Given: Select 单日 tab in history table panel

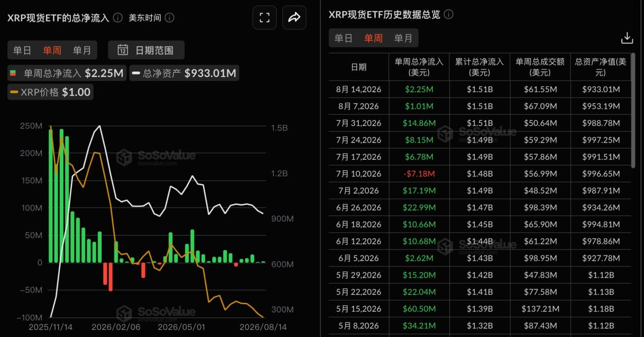Looking at the screenshot, I should 344,38.
